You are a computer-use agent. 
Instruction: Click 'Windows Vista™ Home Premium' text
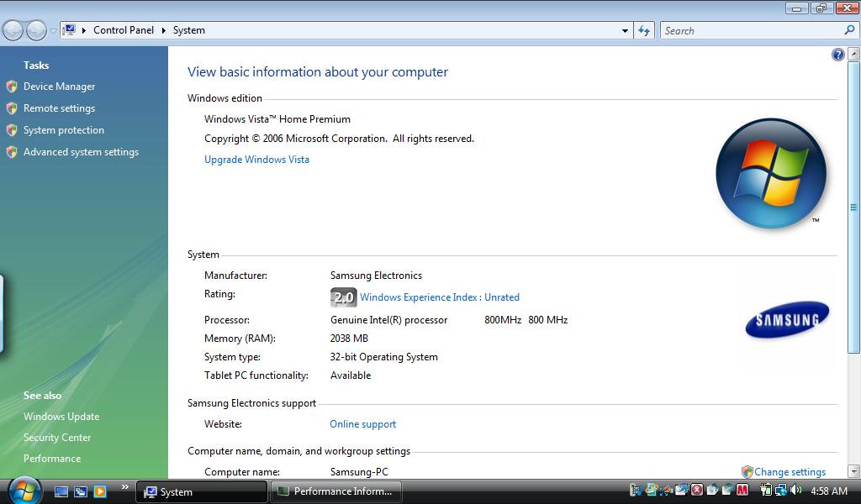(277, 119)
